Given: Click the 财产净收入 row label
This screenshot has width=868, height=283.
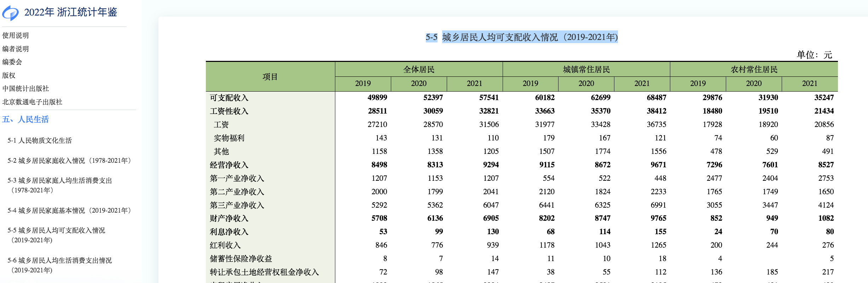Looking at the screenshot, I should (229, 218).
